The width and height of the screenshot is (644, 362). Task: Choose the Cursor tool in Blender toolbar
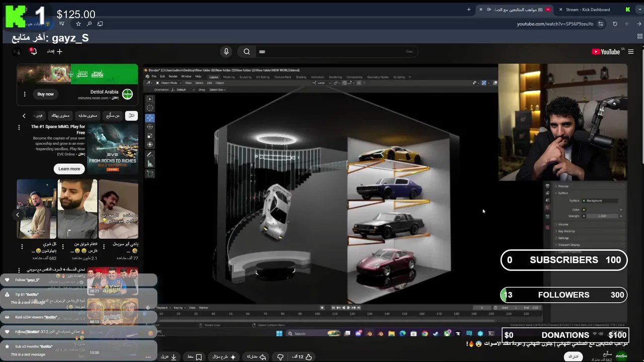pos(150,108)
